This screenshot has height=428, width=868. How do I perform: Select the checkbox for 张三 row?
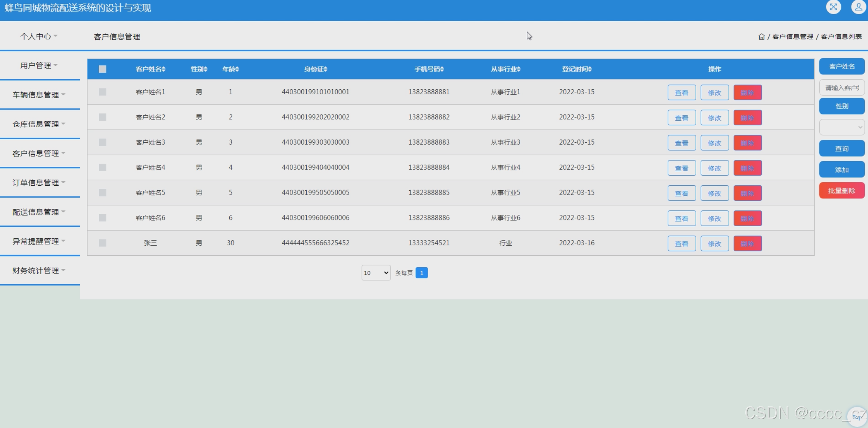(x=102, y=243)
